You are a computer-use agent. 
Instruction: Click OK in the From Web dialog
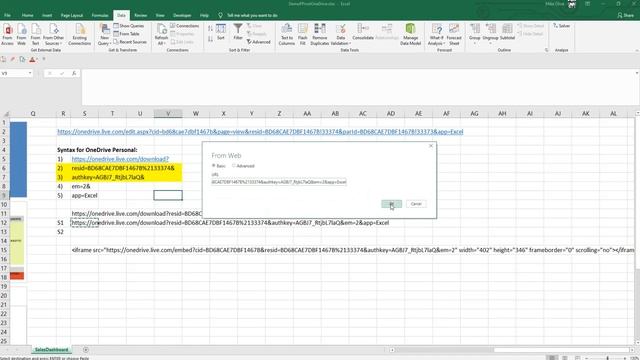coord(391,204)
